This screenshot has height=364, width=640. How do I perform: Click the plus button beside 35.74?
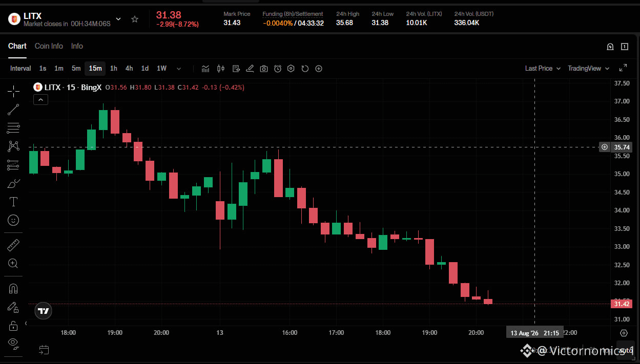[605, 147]
